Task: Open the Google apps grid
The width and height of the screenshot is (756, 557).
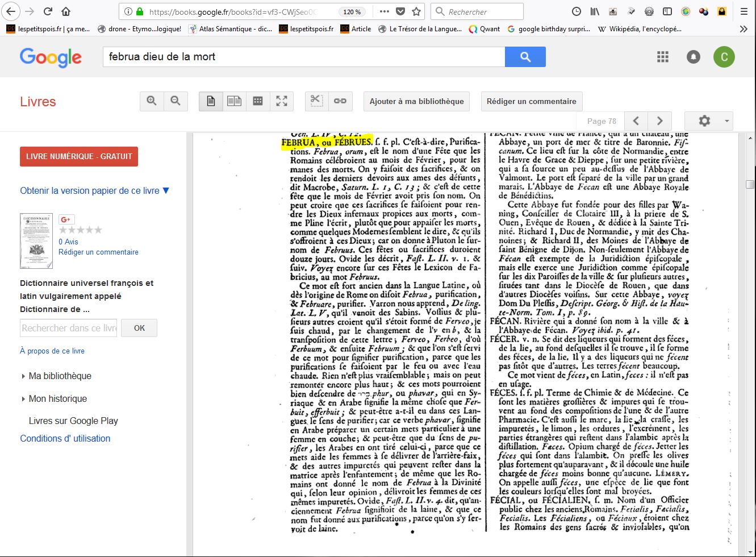Action: (662, 57)
